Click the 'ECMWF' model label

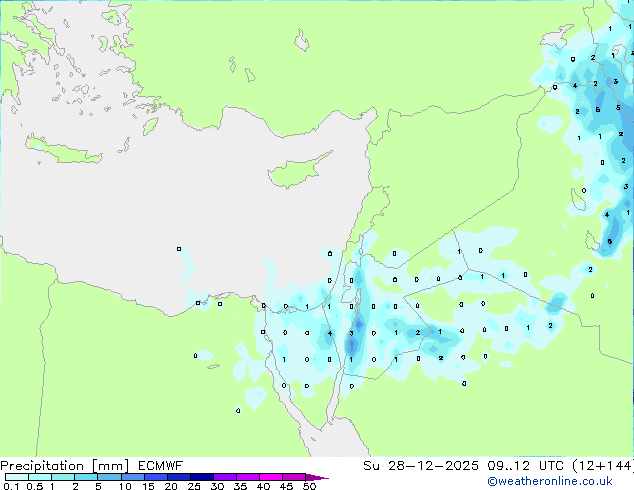click(161, 466)
